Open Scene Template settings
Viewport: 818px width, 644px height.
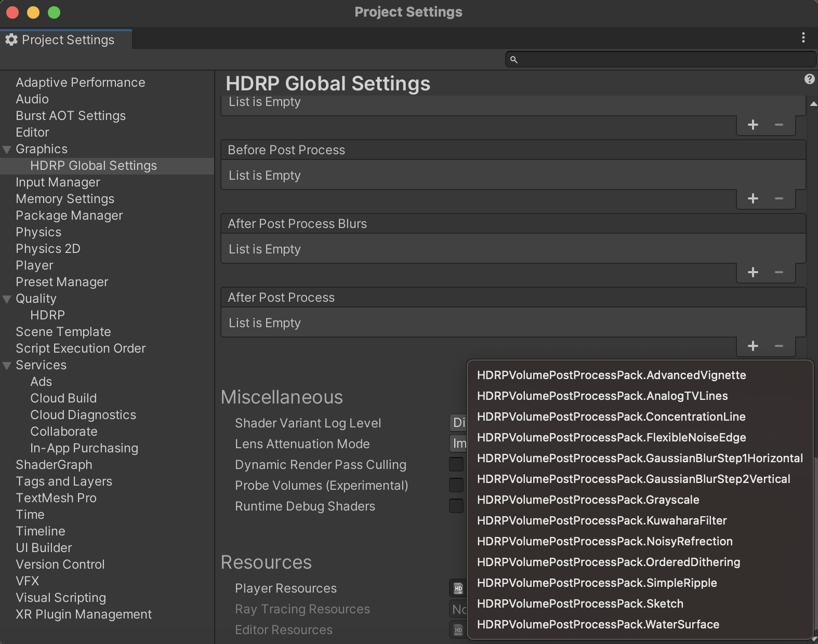(63, 332)
